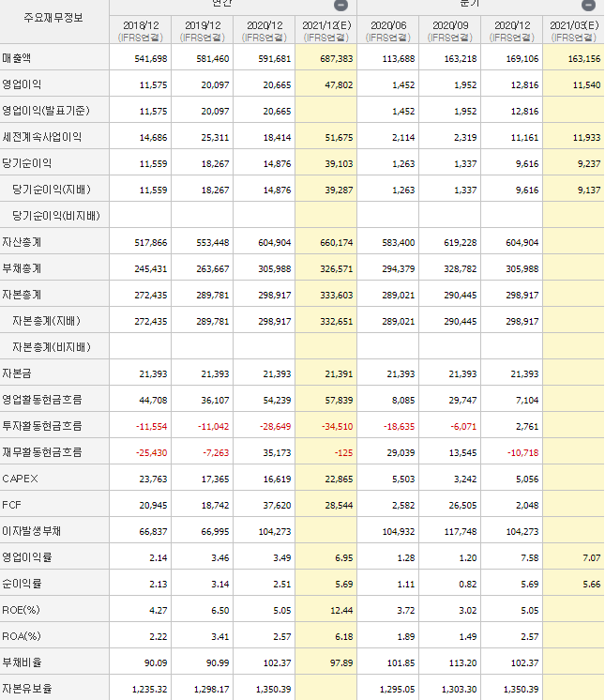The image size is (605, 700).
Task: Click the 자본금 row label
Action: click(x=17, y=373)
